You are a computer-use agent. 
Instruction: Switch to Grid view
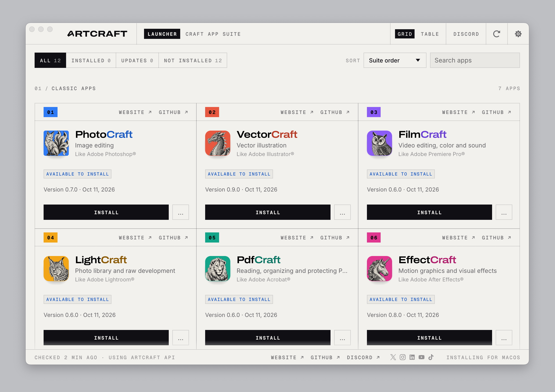coord(405,34)
